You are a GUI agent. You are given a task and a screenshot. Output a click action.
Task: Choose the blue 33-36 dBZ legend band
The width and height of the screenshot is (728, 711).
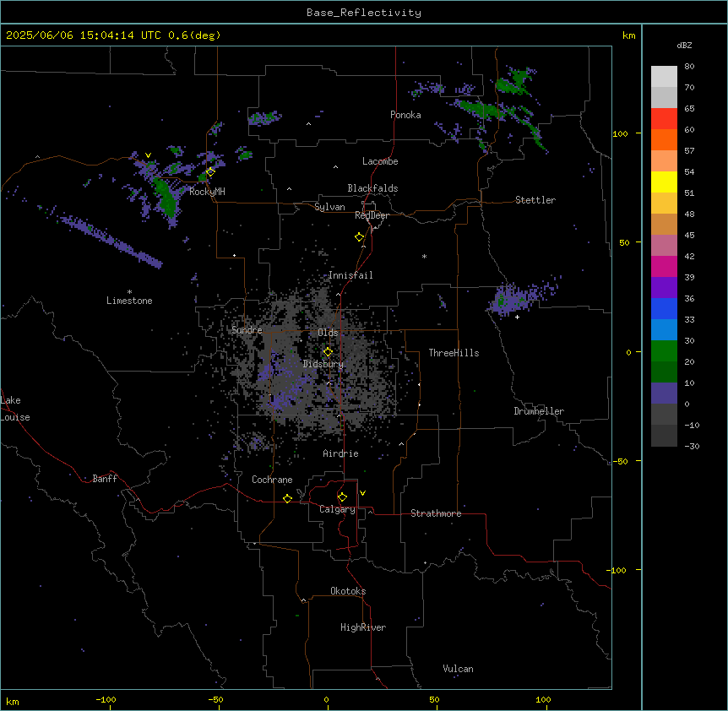664,308
